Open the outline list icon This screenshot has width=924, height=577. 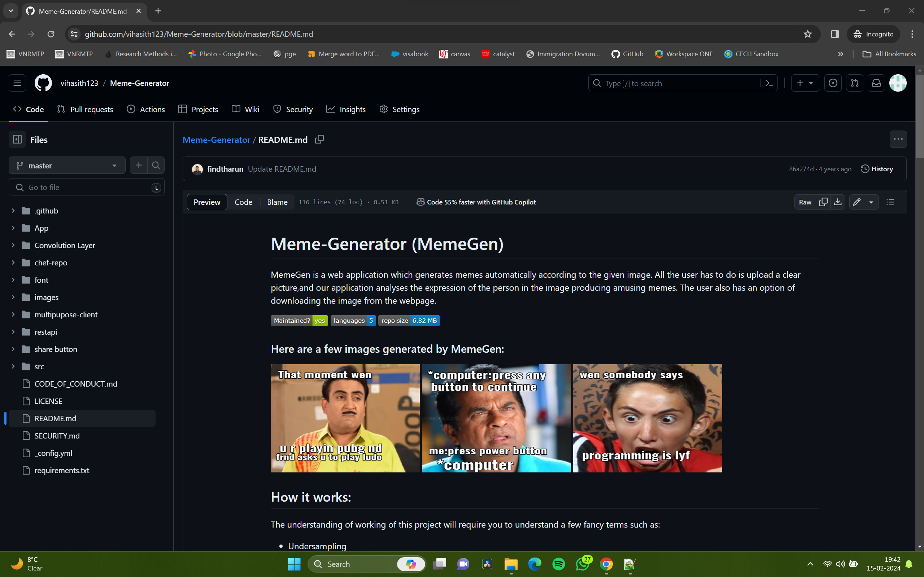[x=890, y=202]
